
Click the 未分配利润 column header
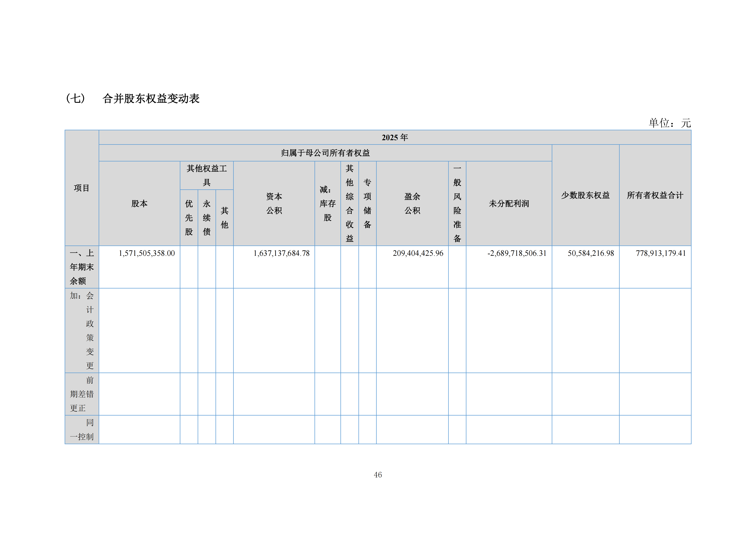click(509, 204)
